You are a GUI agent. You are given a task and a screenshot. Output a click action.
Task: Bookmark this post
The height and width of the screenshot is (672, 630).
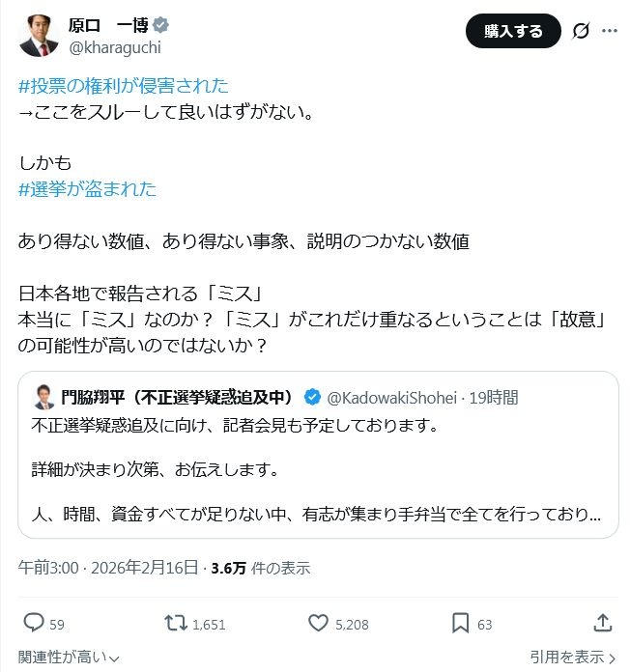461,623
